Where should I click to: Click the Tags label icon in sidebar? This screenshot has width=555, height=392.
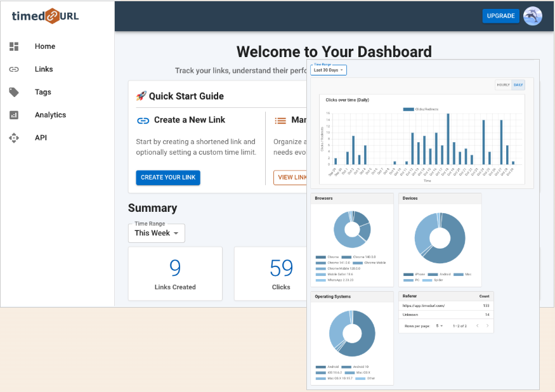click(14, 92)
